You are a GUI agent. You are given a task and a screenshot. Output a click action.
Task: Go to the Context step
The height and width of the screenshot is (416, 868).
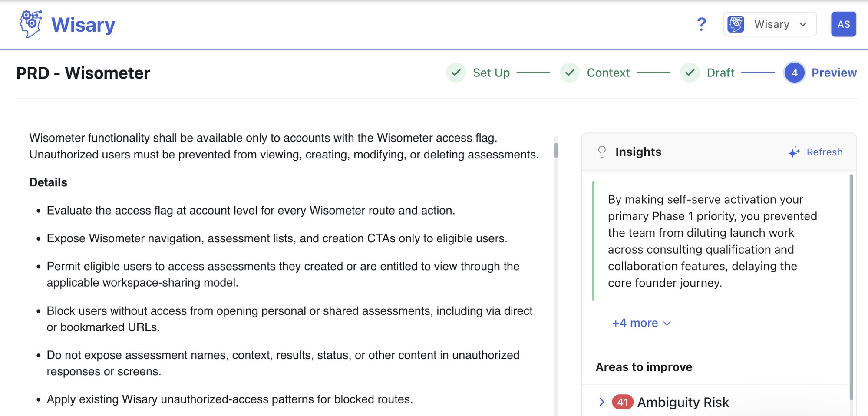(608, 73)
